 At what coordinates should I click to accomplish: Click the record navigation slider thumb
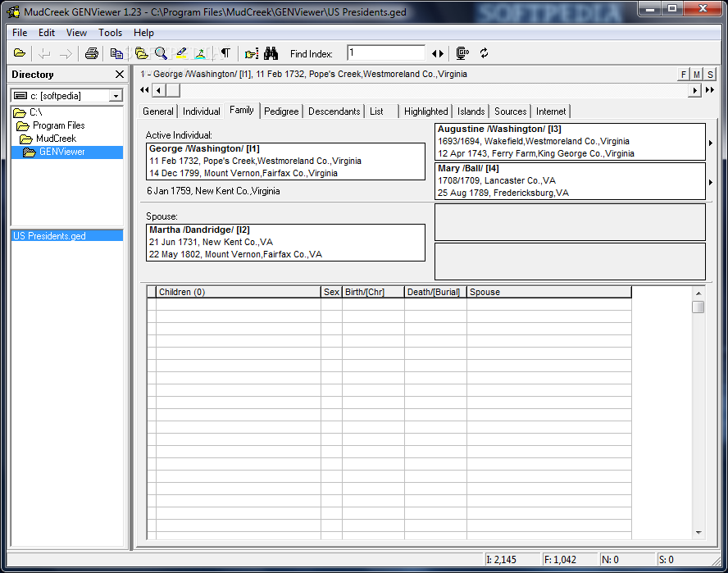click(173, 90)
